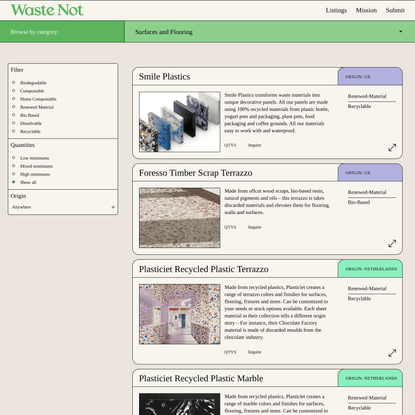The width and height of the screenshot is (415, 415).
Task: Select the Renewed Material filter
Action: [x=14, y=107]
